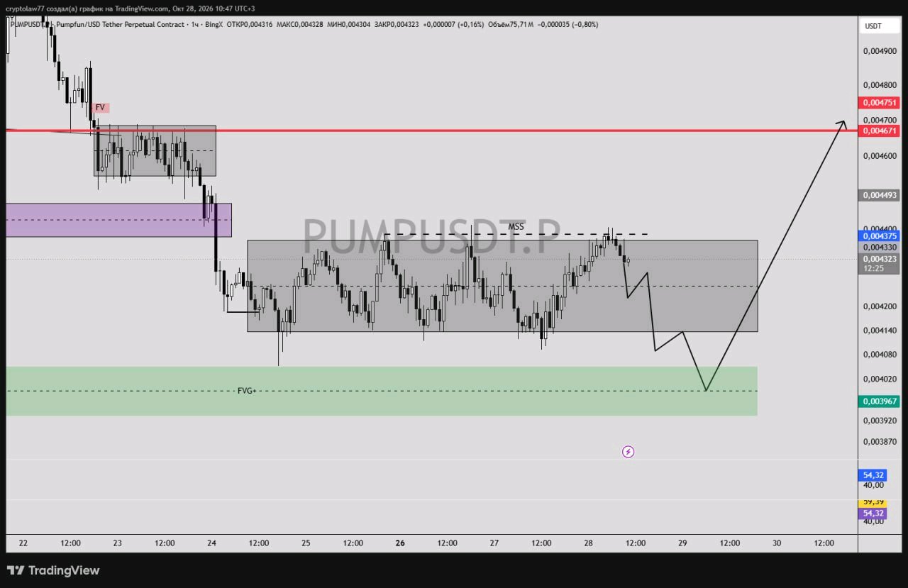Image resolution: width=908 pixels, height=588 pixels.
Task: Click the 0,004900 price axis tick
Action: pos(880,51)
